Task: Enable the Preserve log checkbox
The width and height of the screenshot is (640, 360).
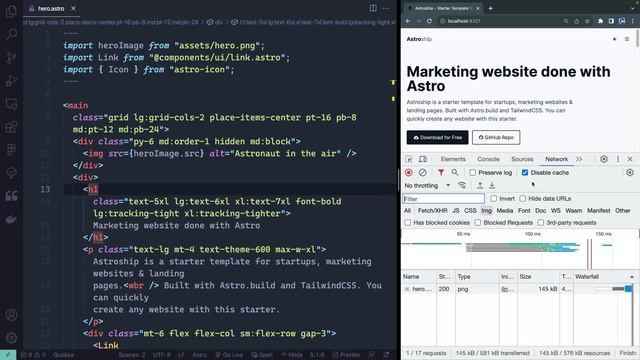Action: click(x=473, y=173)
